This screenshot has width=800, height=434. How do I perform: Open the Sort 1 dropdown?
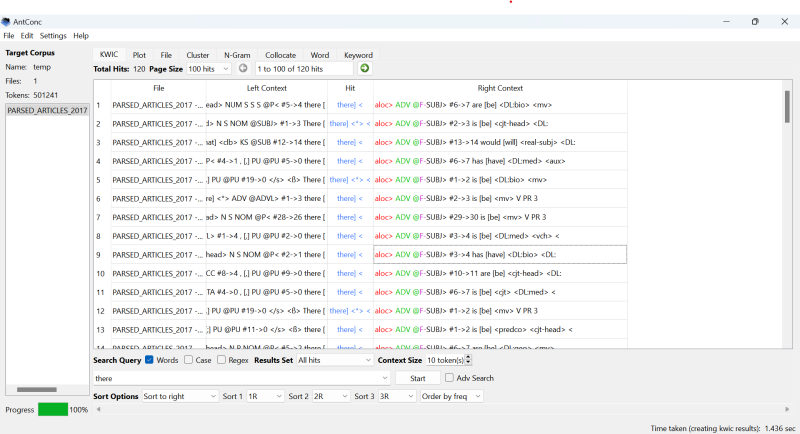pos(265,396)
